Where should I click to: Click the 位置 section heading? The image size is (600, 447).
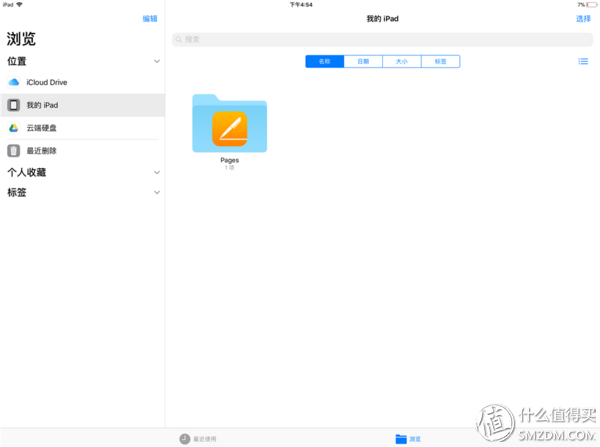click(x=17, y=61)
